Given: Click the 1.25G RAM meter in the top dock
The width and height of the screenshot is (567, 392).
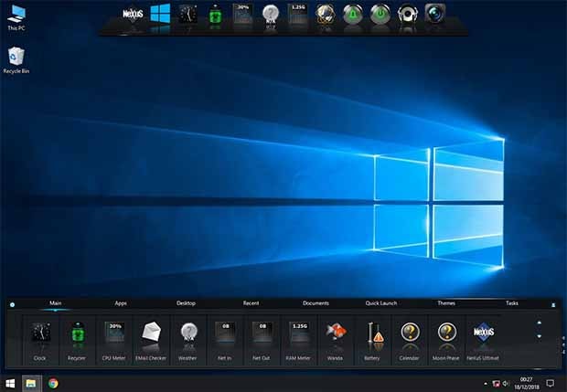Looking at the screenshot, I should click(x=297, y=14).
